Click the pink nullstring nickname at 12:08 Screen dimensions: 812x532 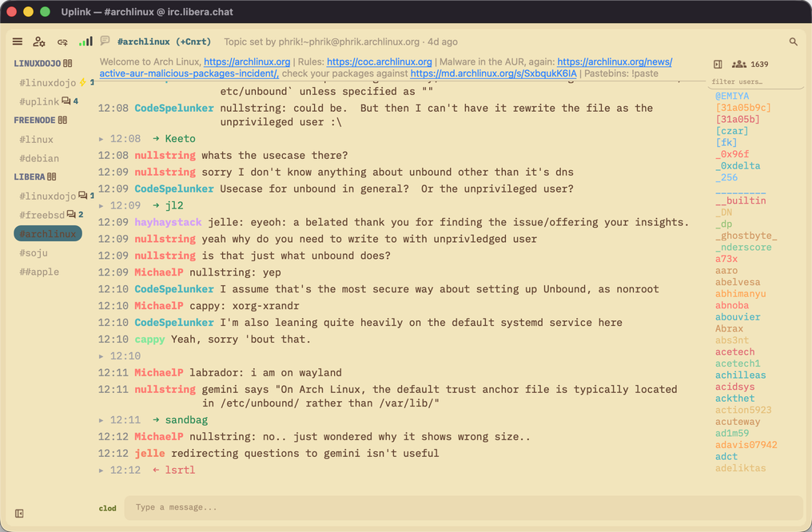[165, 155]
